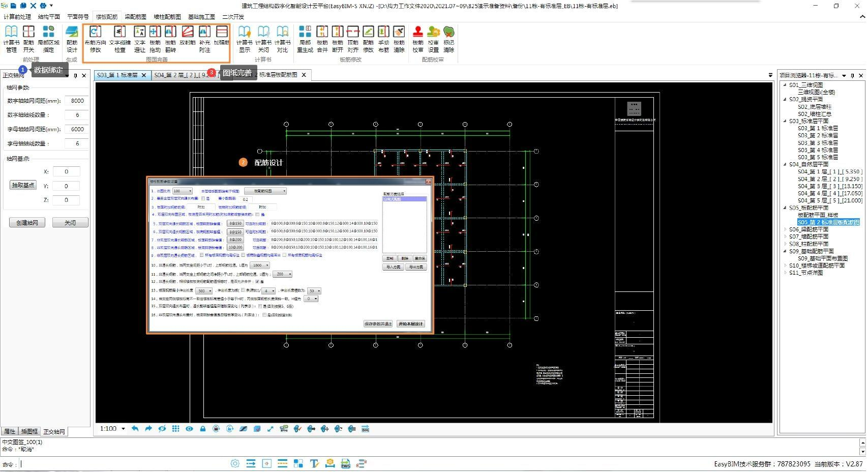The height and width of the screenshot is (472, 868).
Task: Click the 数字轴轴网间距 input field
Action: [77, 101]
